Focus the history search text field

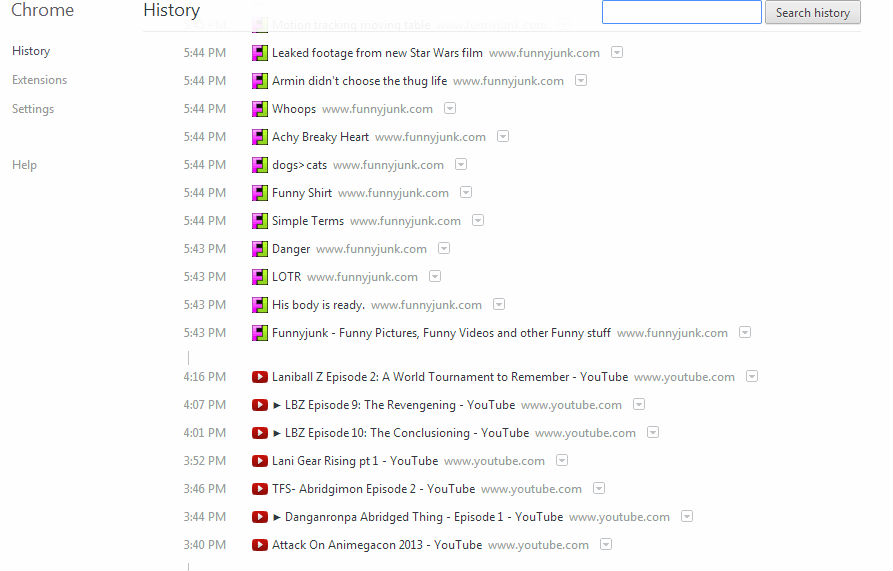tap(682, 12)
